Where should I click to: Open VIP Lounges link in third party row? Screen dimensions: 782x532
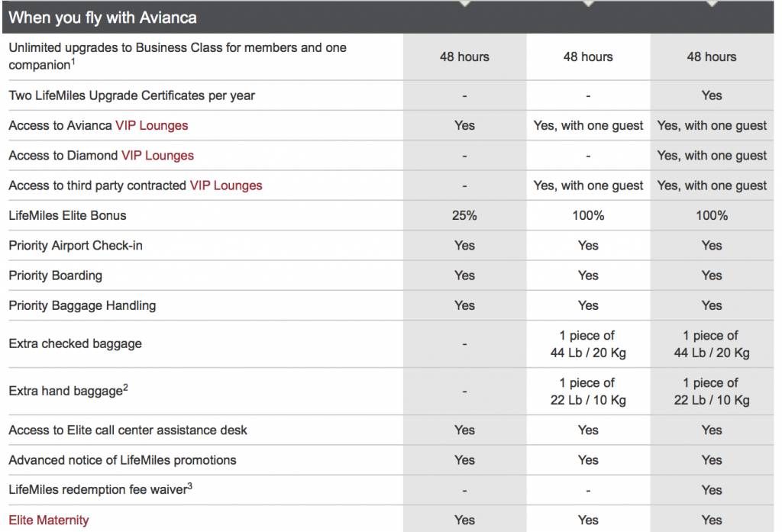coord(226,185)
